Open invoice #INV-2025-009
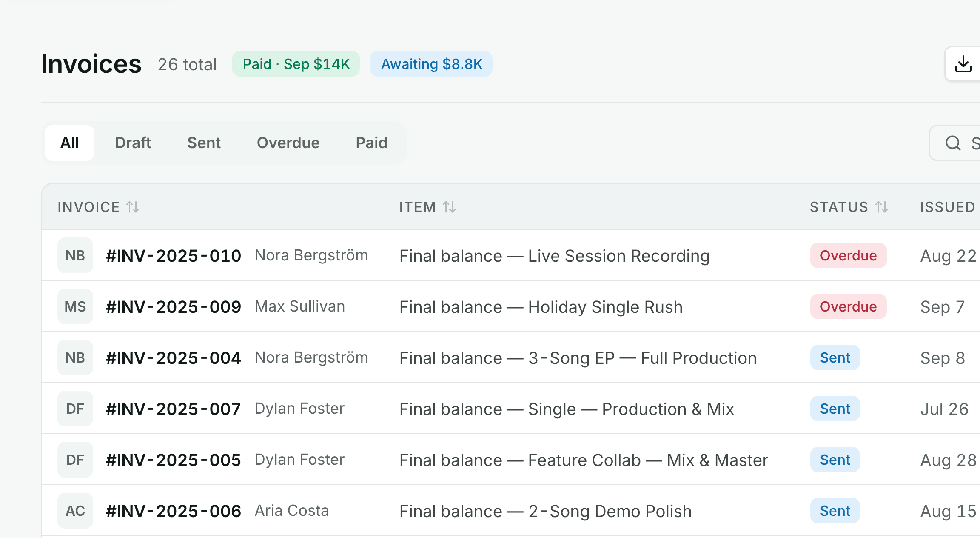Viewport: 980px width, 549px height. pyautogui.click(x=174, y=307)
